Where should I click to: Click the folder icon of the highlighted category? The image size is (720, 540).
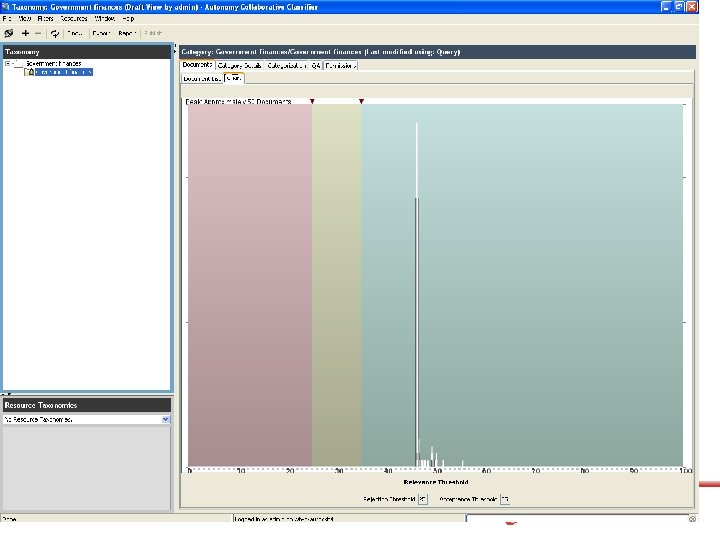(x=29, y=72)
